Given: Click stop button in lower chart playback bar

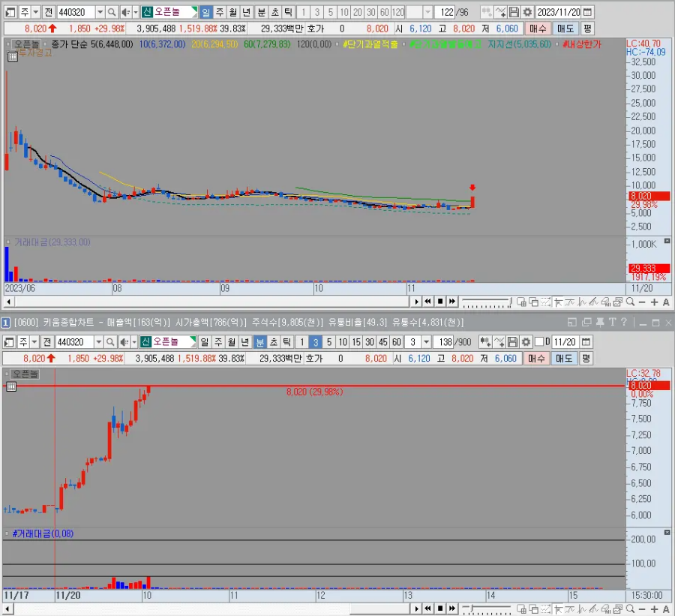Looking at the screenshot, I should point(440,608).
